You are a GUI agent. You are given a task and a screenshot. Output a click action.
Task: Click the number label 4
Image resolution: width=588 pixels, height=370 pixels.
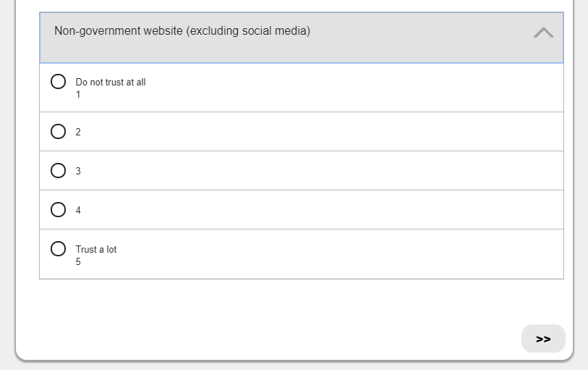coord(78,211)
